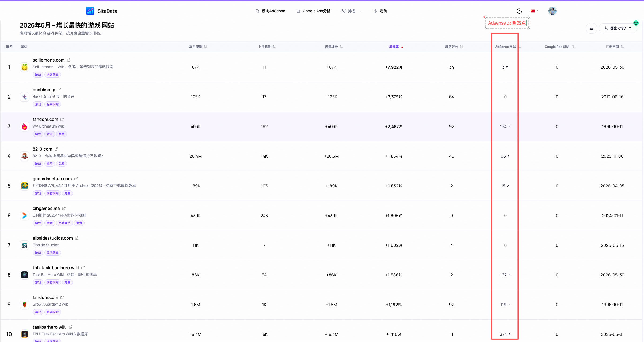644x342 pixels.
Task: Open the elbsidestudios.com site link
Action: (53, 238)
